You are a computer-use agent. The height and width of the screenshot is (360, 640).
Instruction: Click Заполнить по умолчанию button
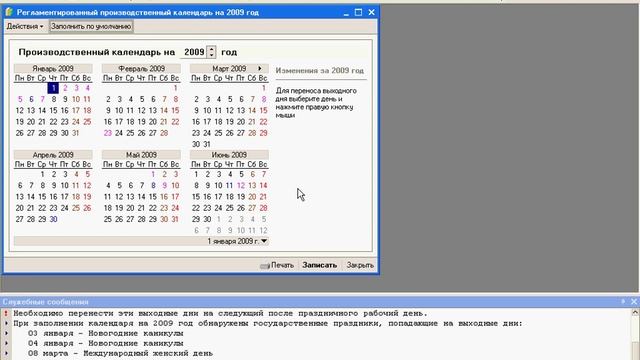(91, 27)
